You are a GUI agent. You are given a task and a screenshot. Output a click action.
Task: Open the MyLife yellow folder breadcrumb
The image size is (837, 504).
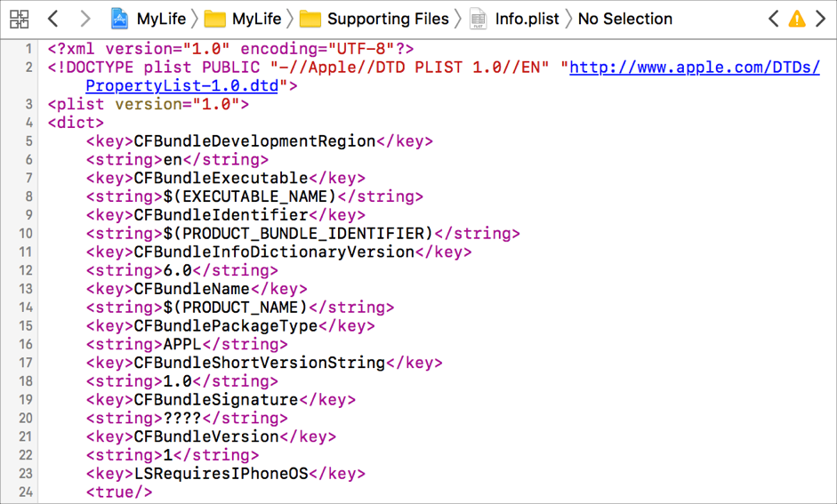[x=255, y=19]
